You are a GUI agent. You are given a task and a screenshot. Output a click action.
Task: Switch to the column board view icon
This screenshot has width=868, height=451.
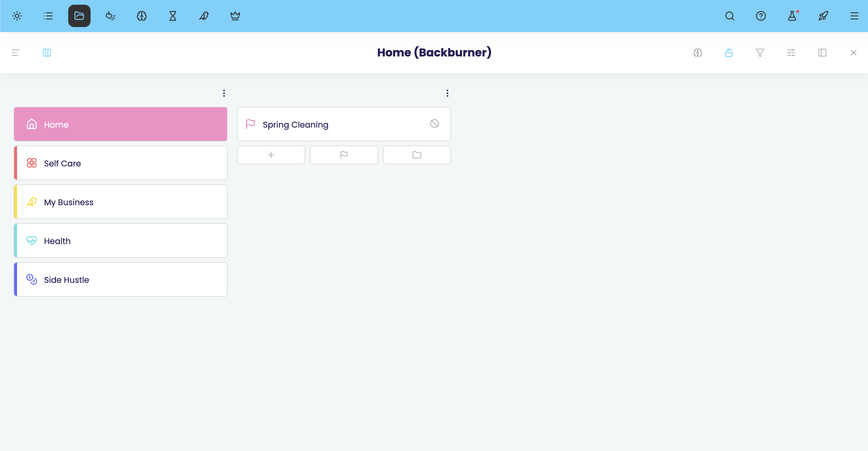pos(46,53)
